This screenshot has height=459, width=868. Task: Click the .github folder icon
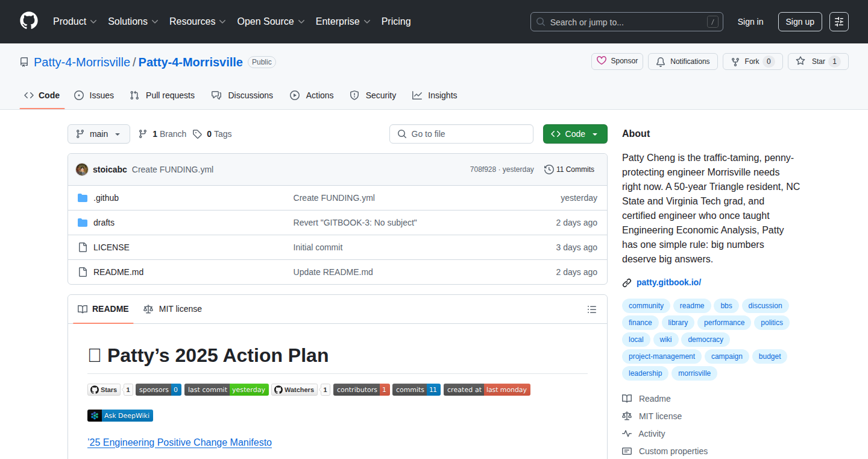83,198
